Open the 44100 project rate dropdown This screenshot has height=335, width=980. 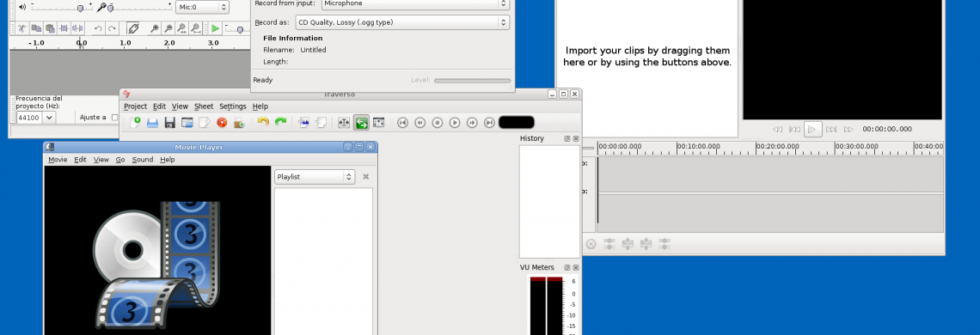coord(36,118)
